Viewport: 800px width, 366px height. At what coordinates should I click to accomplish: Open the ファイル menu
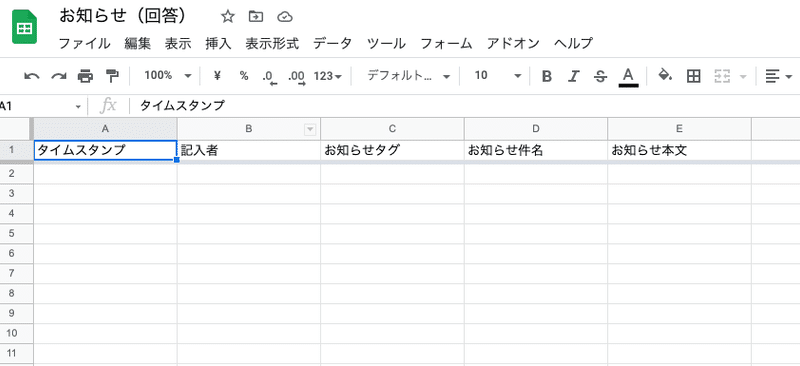coord(84,43)
